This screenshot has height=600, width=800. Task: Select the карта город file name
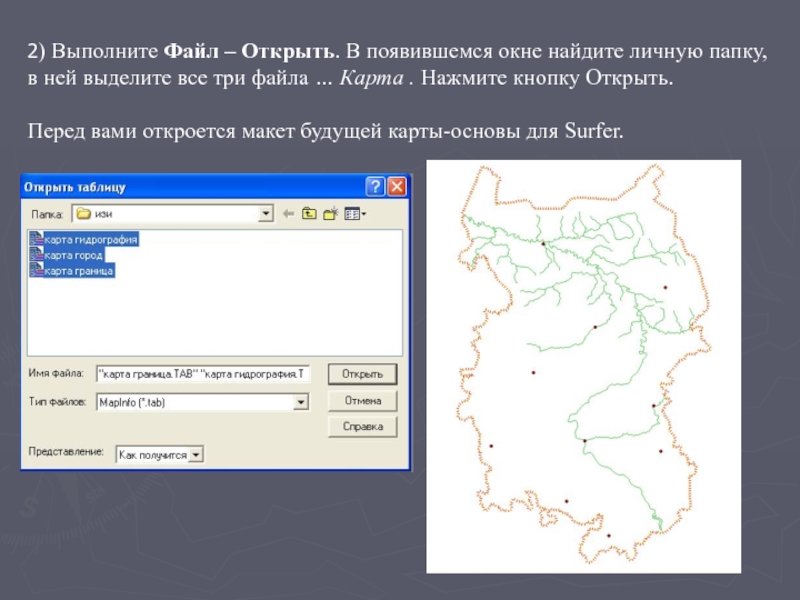pos(74,255)
